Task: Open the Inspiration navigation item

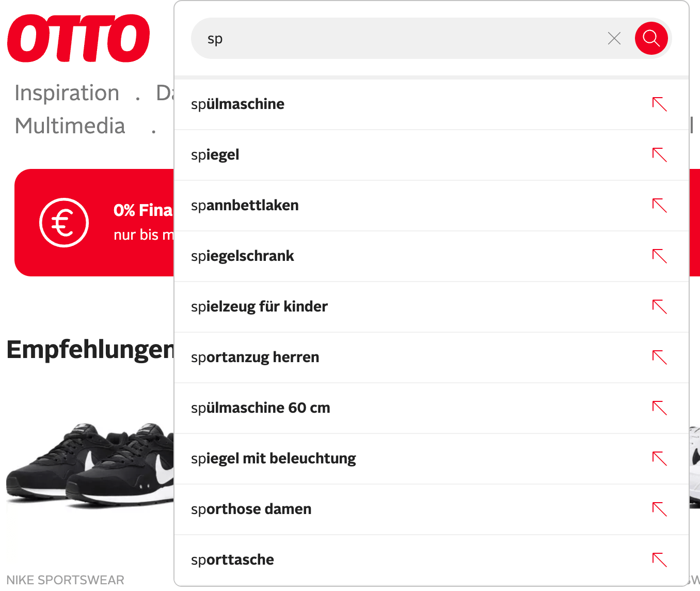Action: pyautogui.click(x=67, y=93)
